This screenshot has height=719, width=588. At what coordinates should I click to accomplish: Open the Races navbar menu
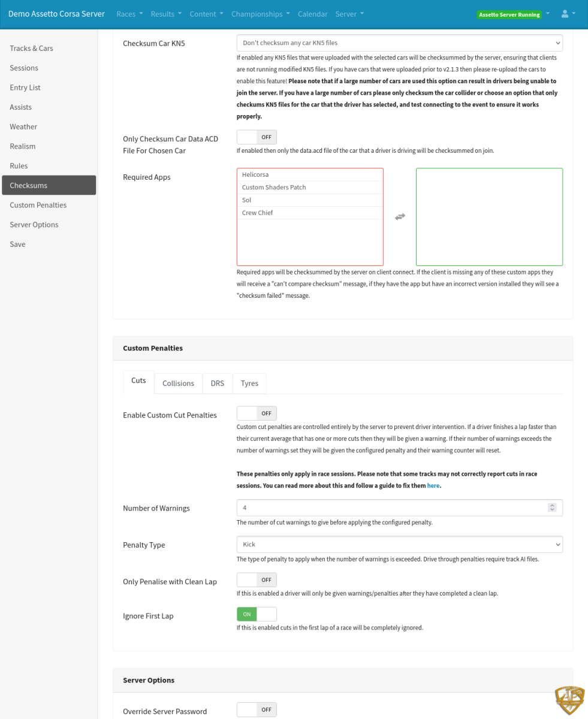tap(129, 14)
